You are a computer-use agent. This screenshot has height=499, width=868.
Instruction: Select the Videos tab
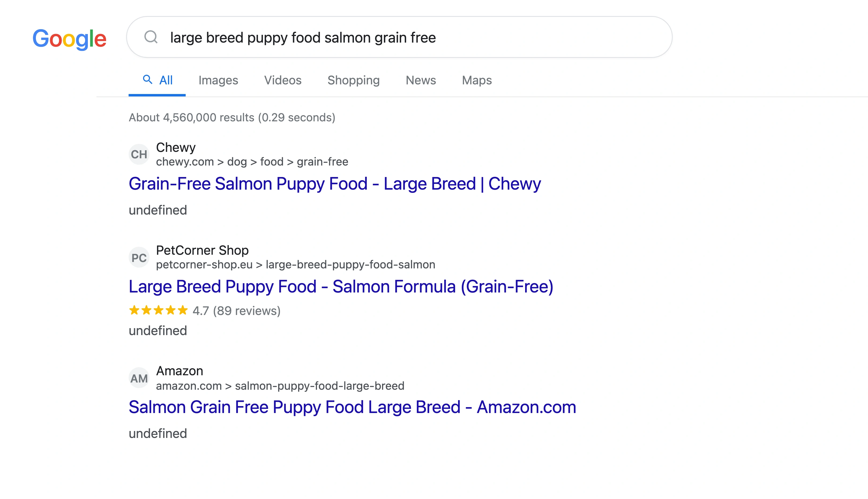(x=283, y=80)
